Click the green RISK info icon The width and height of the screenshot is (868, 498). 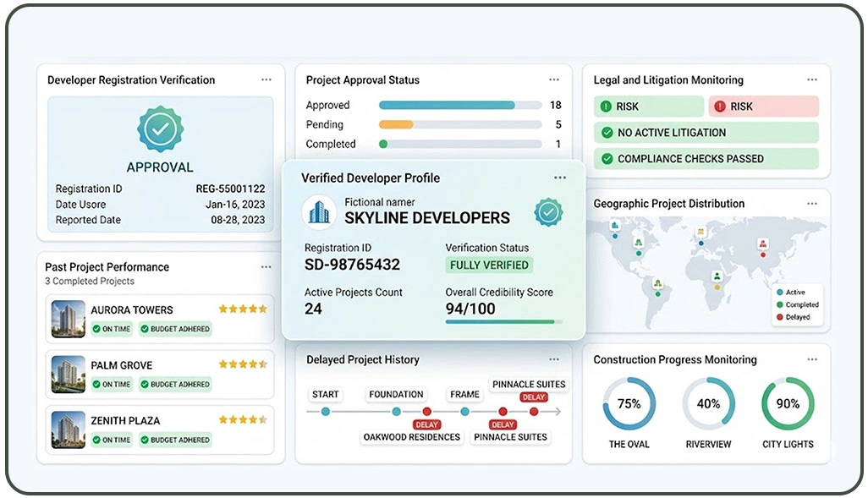(x=606, y=107)
